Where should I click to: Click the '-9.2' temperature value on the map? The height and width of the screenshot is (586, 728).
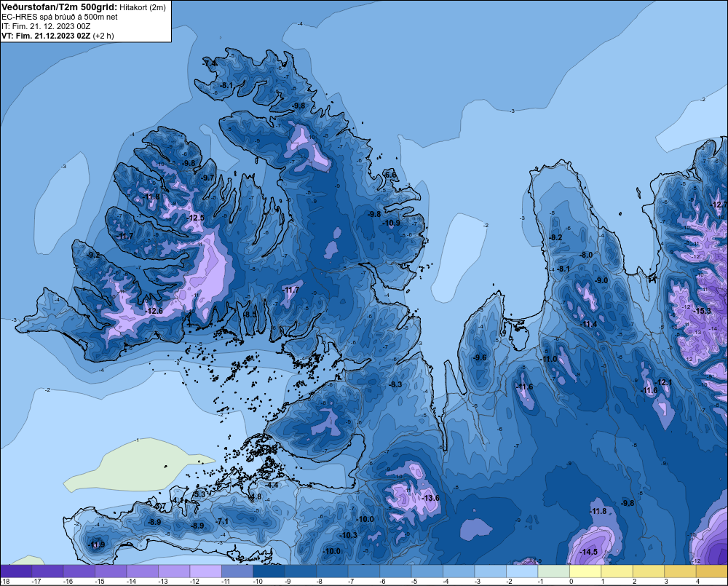(x=93, y=255)
